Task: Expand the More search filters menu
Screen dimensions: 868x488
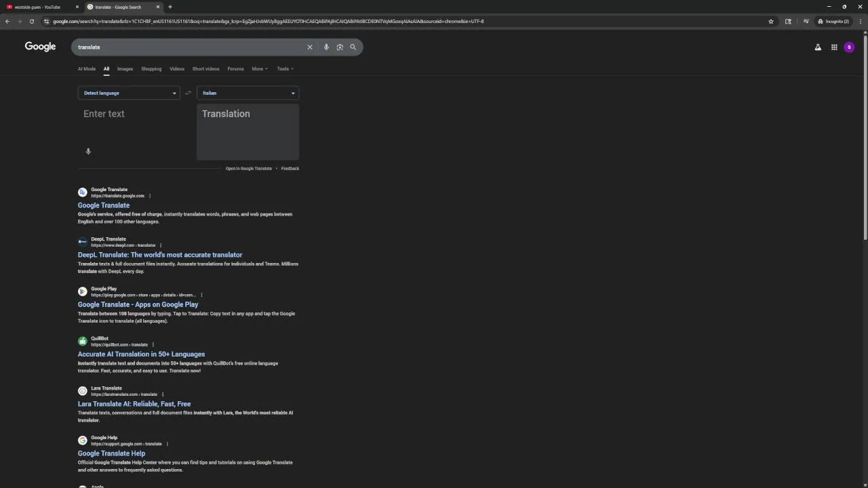Action: coord(260,68)
